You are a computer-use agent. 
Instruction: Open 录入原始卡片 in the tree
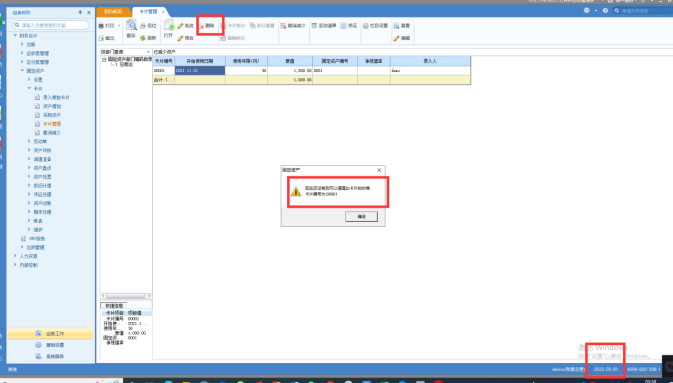click(x=56, y=97)
